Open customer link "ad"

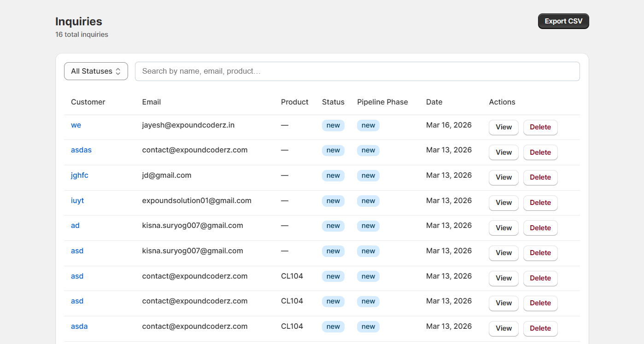tap(75, 226)
